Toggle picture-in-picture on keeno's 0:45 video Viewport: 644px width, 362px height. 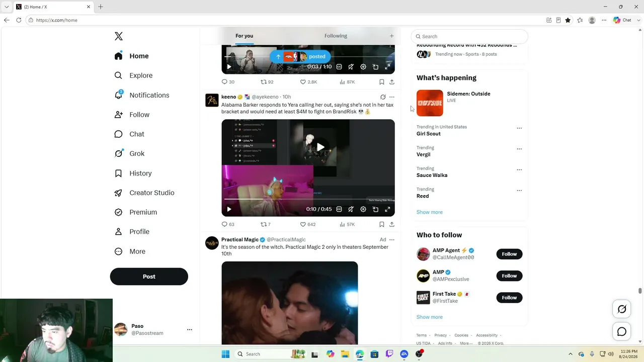point(375,209)
